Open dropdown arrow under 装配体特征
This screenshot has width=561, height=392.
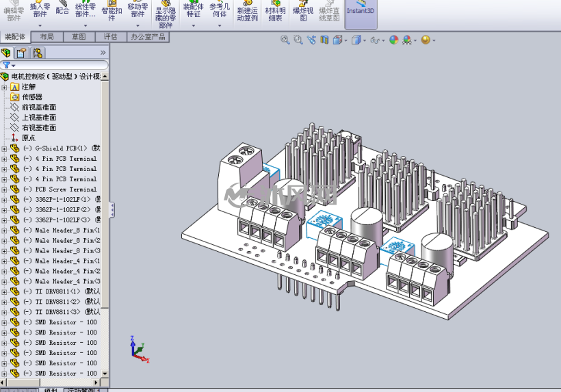[x=193, y=26]
